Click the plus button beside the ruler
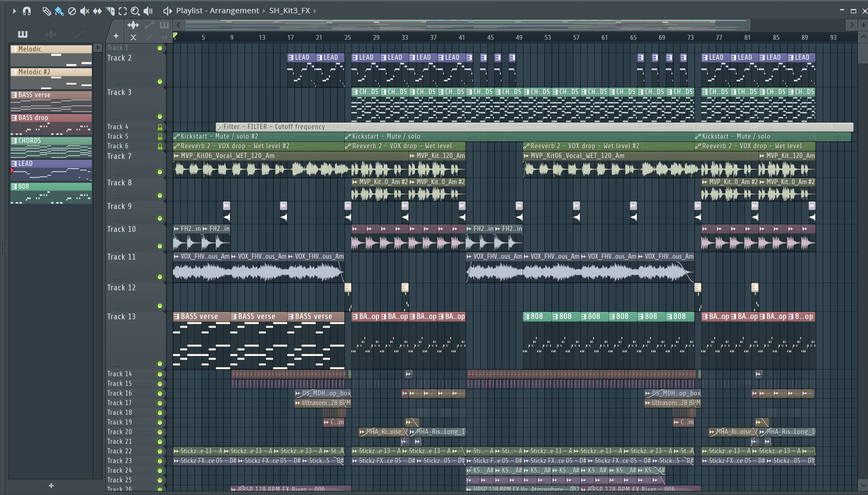Viewport: 868px width, 495px height. pos(116,36)
